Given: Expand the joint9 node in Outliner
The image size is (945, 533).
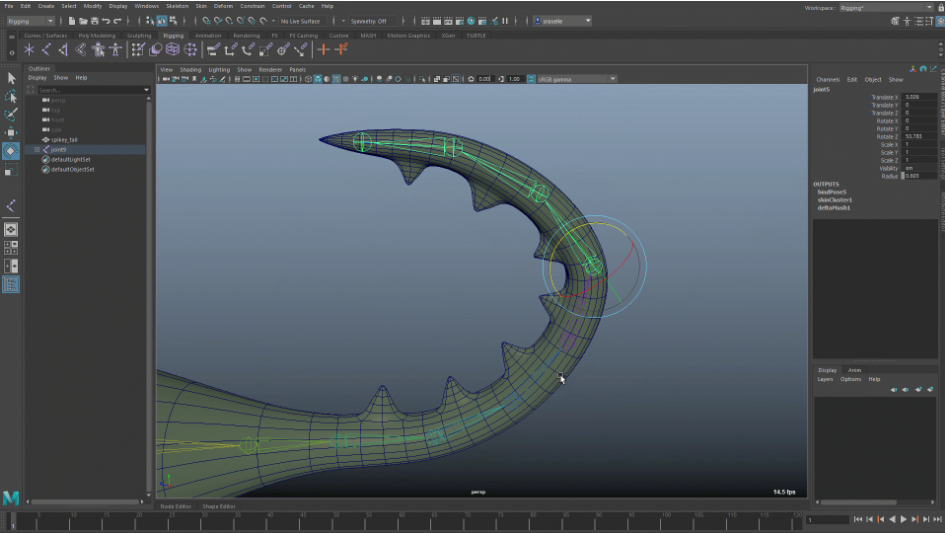Looking at the screenshot, I should 37,150.
